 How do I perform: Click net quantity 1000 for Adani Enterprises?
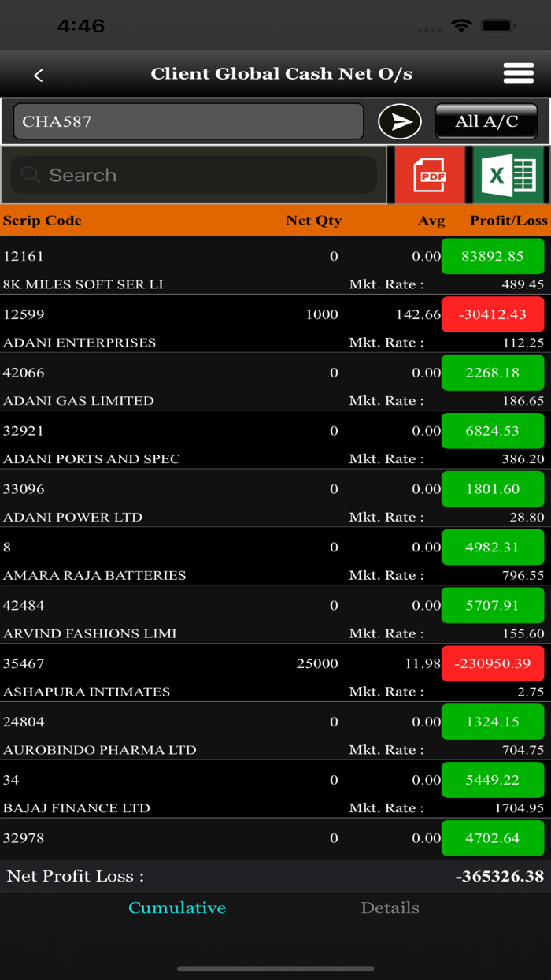322,314
